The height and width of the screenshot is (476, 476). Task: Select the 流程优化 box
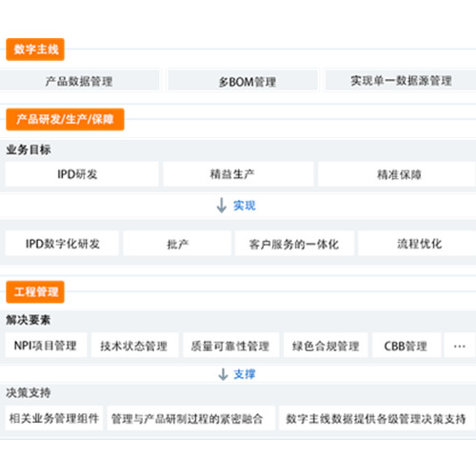click(x=417, y=244)
